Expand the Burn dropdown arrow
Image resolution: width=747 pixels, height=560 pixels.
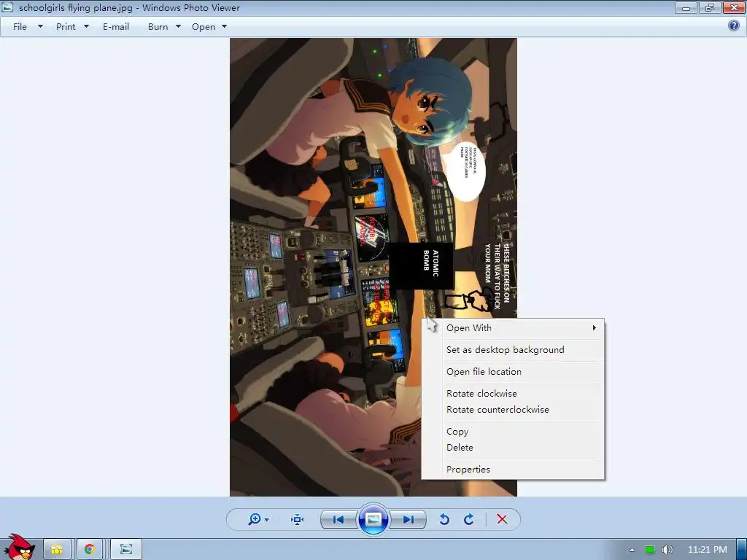tap(178, 27)
